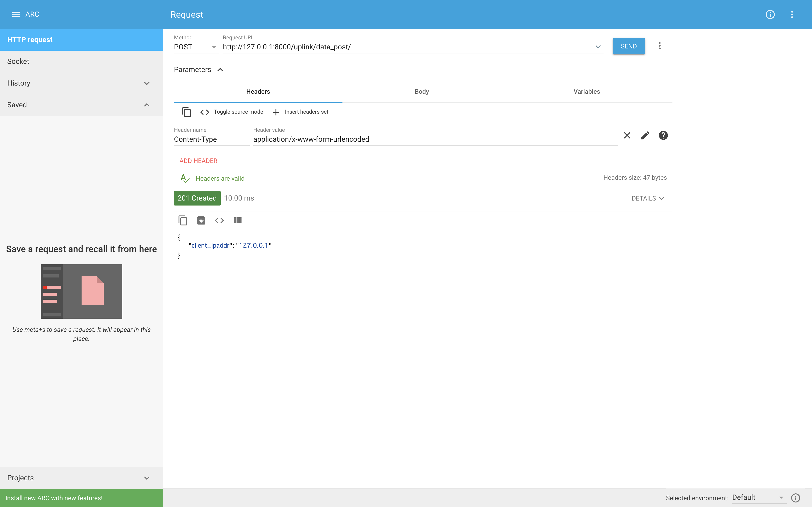Open header value editor pencil icon
This screenshot has height=507, width=812.
click(x=645, y=136)
